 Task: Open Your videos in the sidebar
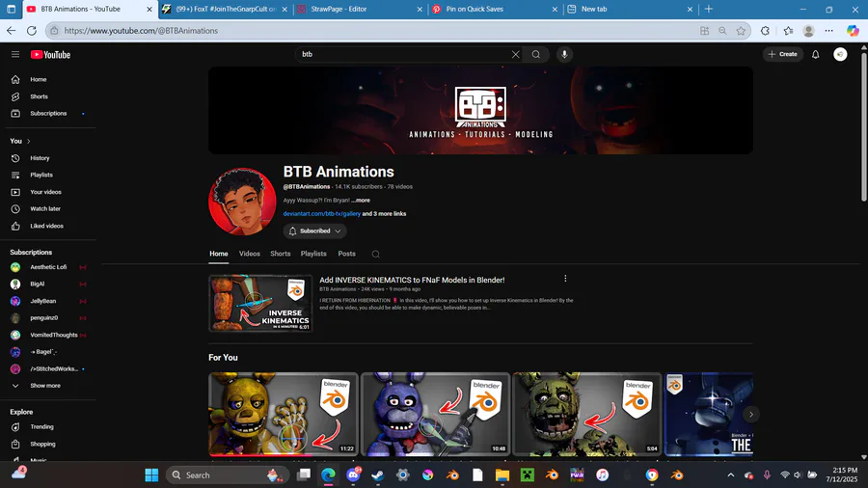48,192
